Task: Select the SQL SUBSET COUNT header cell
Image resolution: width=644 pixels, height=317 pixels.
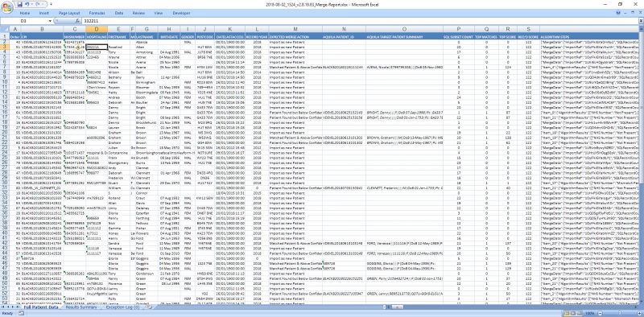Action: (x=458, y=36)
